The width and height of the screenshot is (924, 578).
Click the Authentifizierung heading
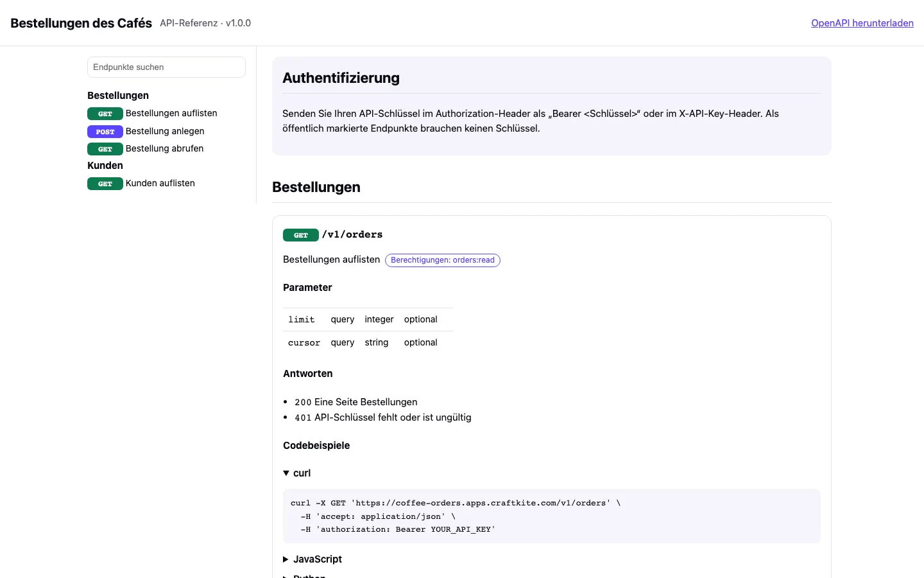tap(341, 78)
